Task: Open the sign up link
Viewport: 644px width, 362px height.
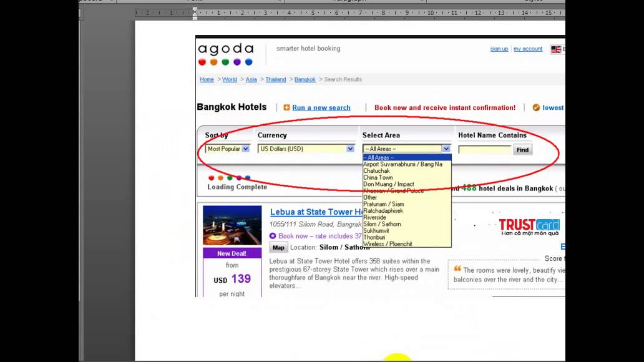Action: (499, 49)
